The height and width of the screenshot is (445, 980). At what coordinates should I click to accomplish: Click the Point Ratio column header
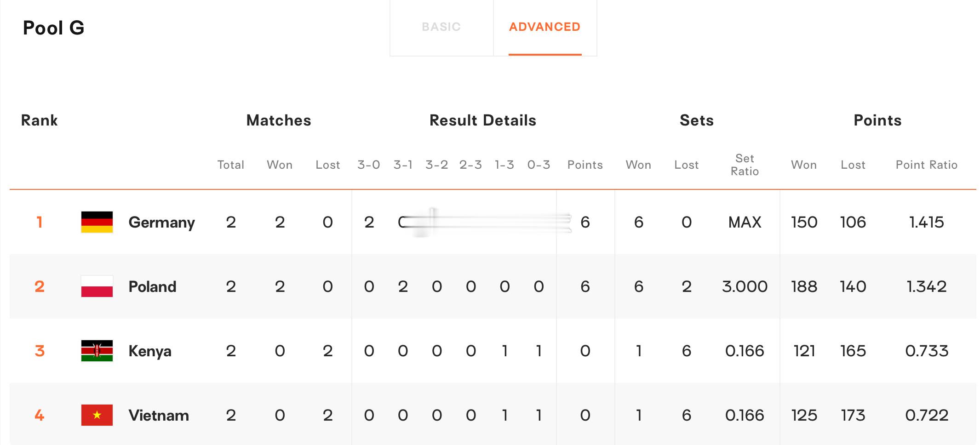[927, 165]
